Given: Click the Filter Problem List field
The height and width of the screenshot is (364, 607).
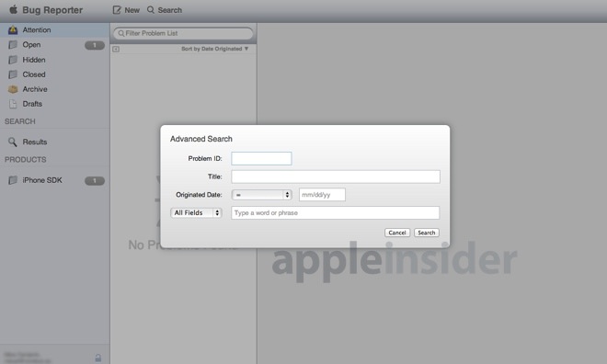Looking at the screenshot, I should (183, 34).
